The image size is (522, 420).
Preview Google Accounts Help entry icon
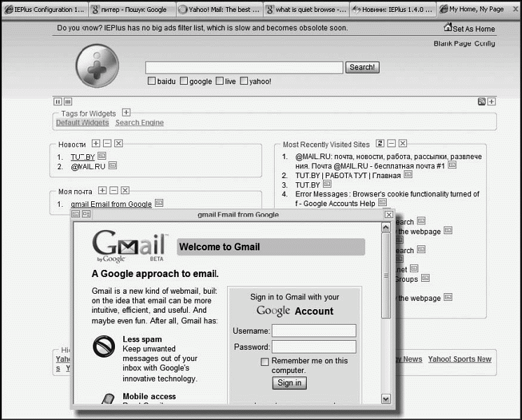tap(383, 202)
